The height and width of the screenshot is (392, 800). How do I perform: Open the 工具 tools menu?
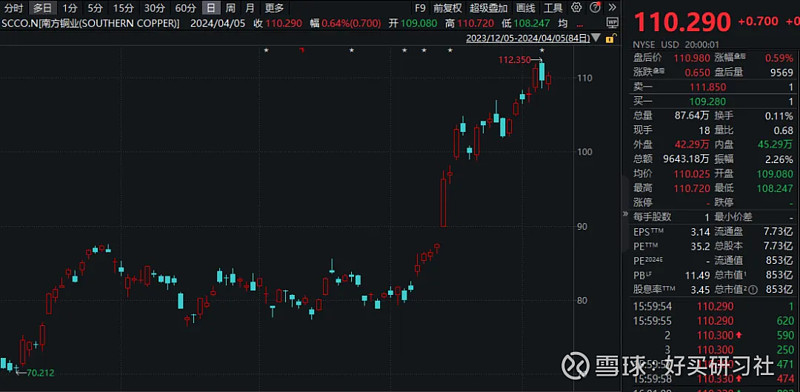click(553, 8)
